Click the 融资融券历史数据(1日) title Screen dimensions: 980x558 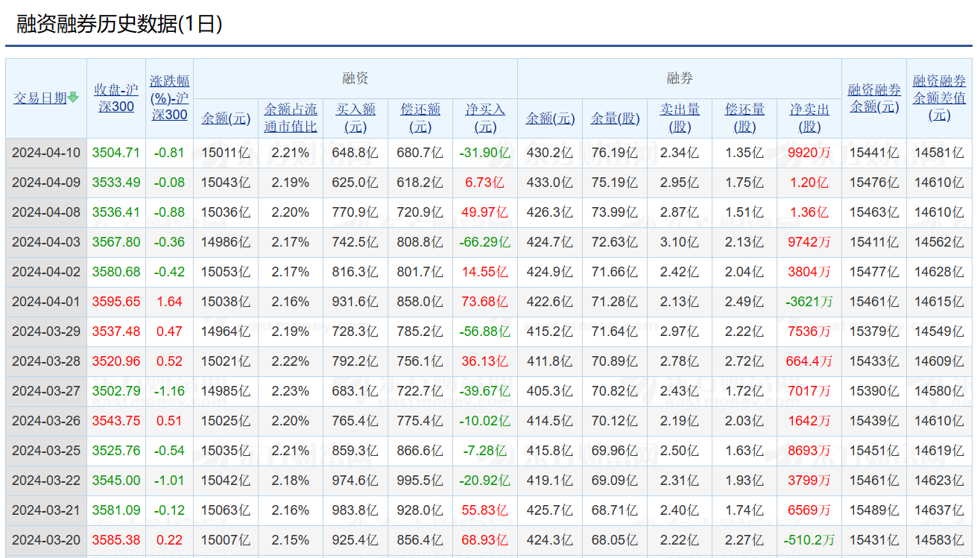[119, 24]
